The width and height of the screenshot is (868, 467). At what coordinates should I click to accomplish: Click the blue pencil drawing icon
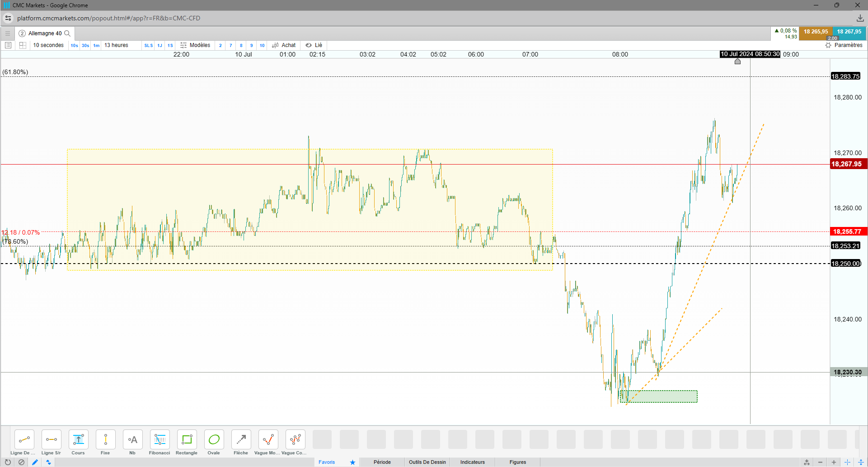(x=35, y=462)
